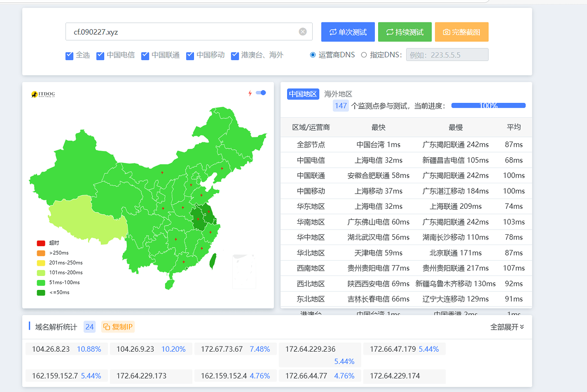The image size is (587, 392).
Task: Uncheck the 中国联通 checkbox
Action: coord(145,56)
